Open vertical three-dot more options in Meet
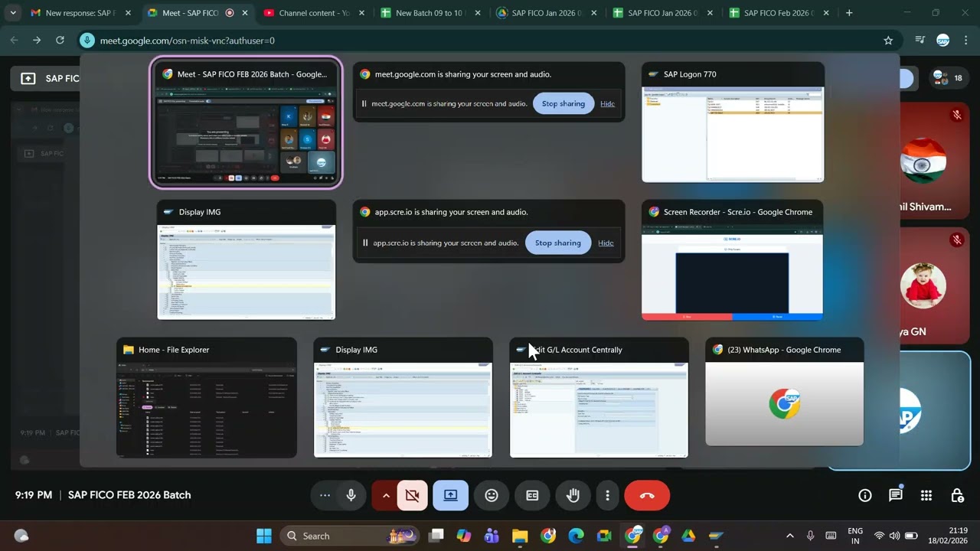This screenshot has height=551, width=980. click(x=607, y=495)
